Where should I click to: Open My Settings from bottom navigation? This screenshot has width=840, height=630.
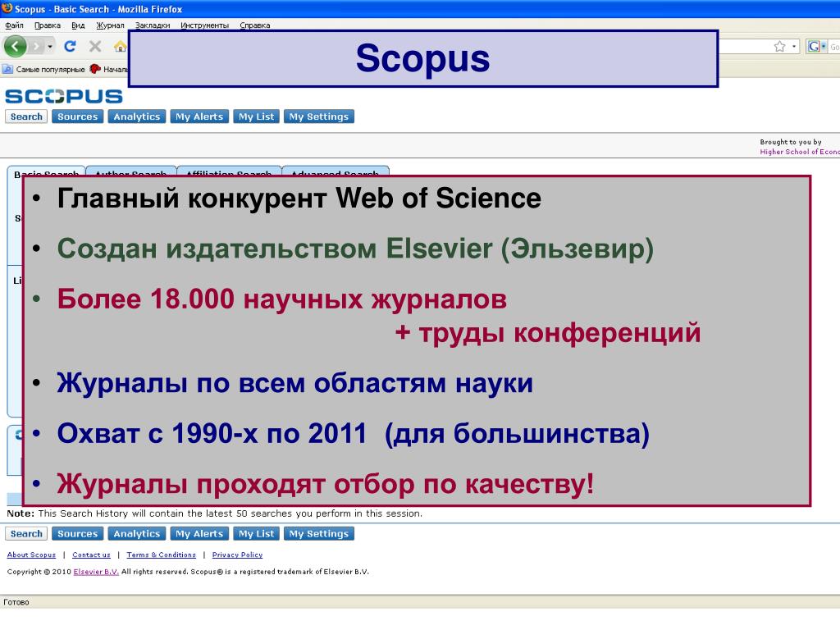click(x=319, y=533)
